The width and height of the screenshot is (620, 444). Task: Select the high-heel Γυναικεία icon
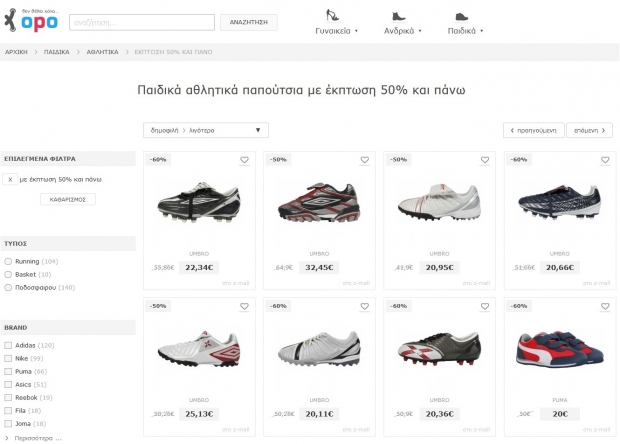(x=332, y=15)
